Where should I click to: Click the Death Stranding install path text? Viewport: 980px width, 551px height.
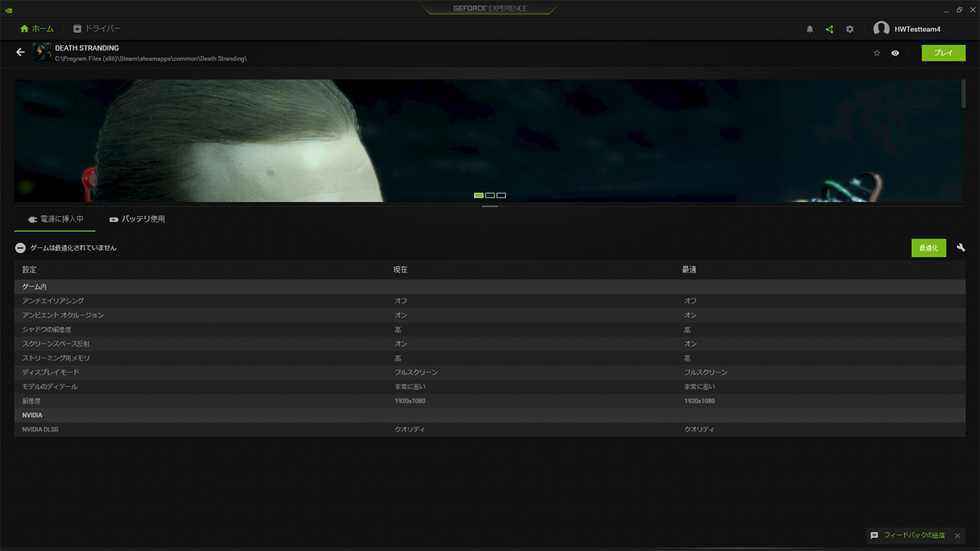click(151, 59)
